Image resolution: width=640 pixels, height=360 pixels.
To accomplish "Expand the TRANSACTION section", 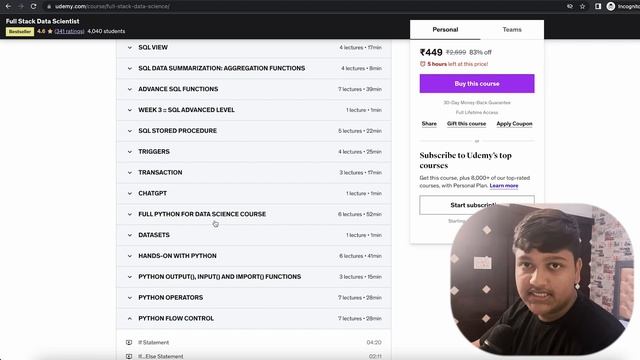I will 253,172.
